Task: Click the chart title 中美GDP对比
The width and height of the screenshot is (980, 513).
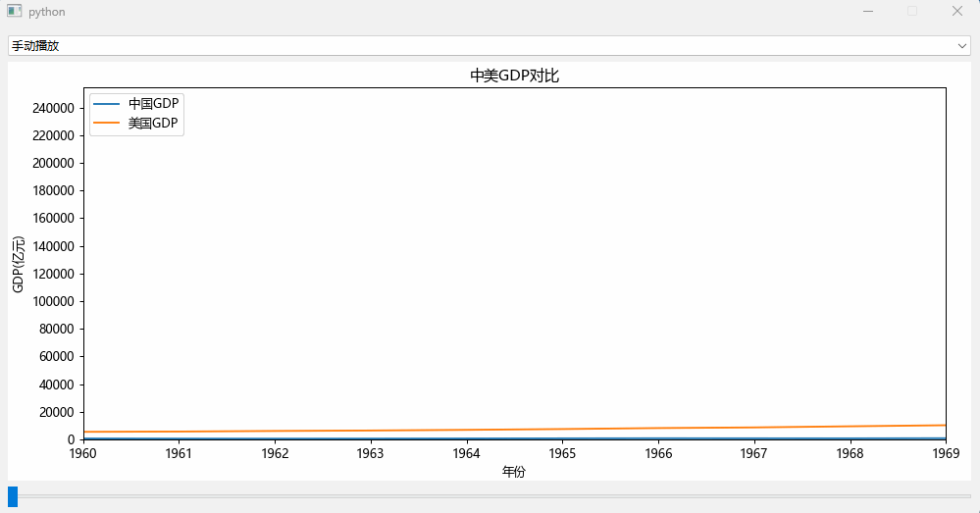Action: (514, 76)
